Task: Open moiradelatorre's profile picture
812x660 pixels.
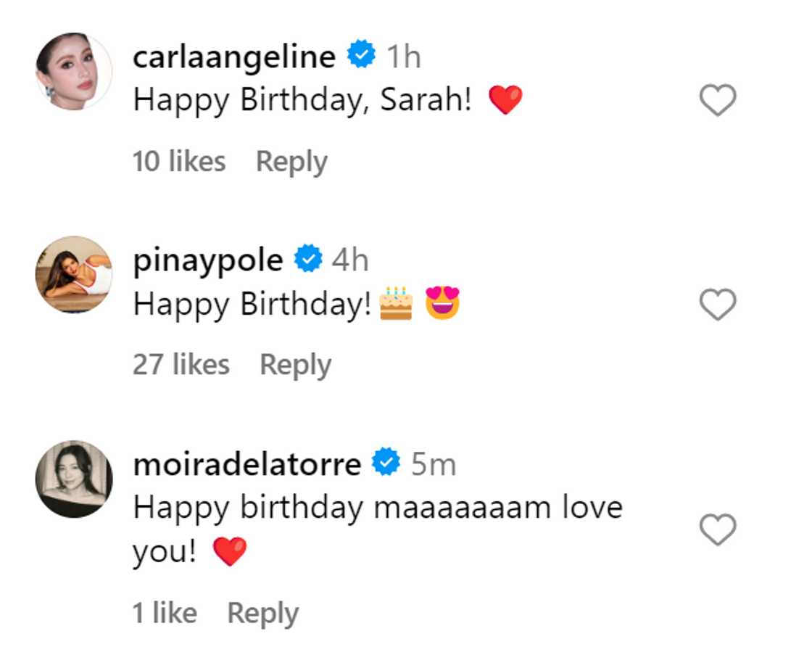Action: pyautogui.click(x=72, y=479)
